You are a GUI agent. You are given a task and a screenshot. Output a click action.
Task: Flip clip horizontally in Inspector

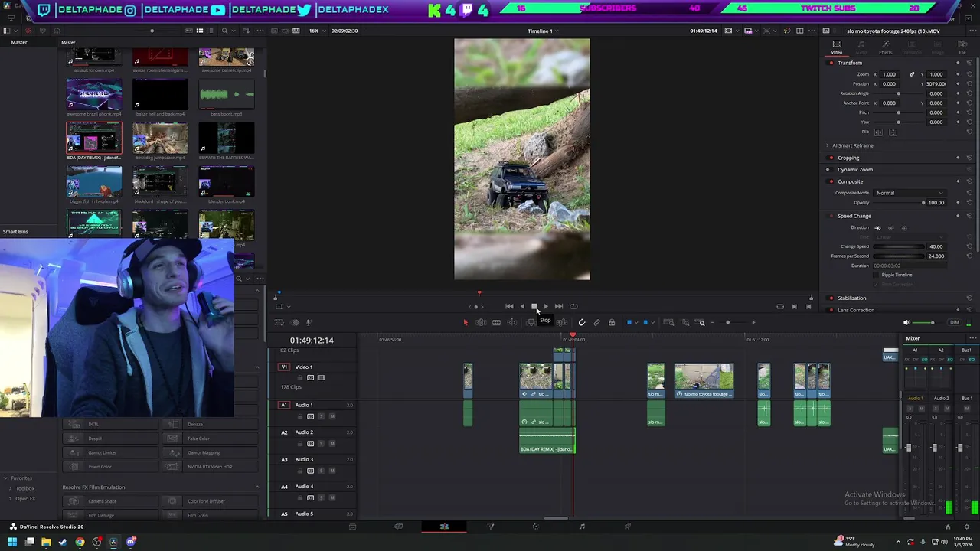tap(878, 132)
